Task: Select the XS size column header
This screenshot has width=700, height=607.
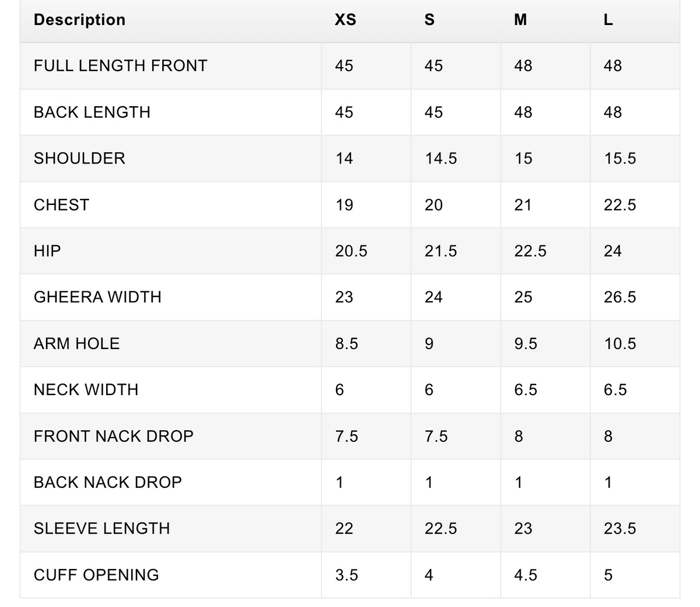Action: [345, 20]
